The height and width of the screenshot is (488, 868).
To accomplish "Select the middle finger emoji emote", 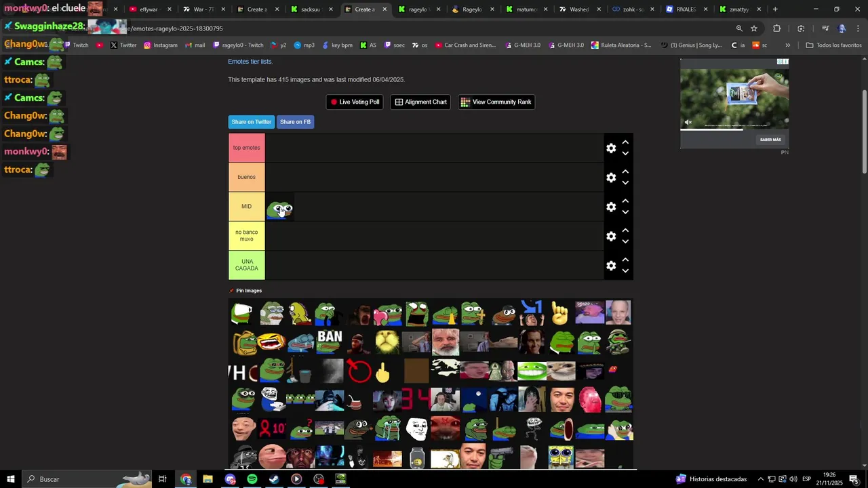I will tap(383, 372).
